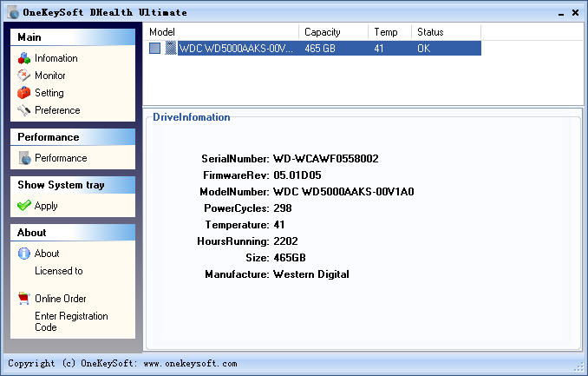Click the Online Order cart icon
The image size is (588, 376).
click(x=24, y=299)
